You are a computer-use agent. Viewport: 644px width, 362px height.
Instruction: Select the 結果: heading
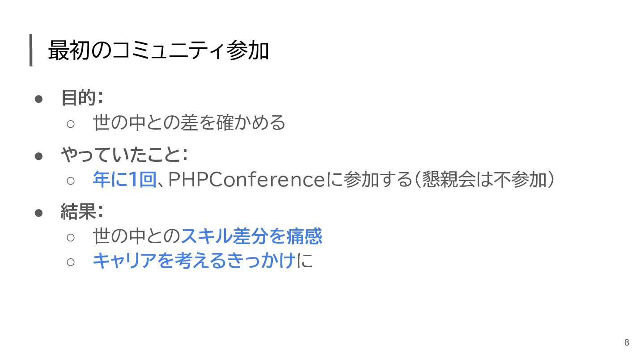pos(82,212)
